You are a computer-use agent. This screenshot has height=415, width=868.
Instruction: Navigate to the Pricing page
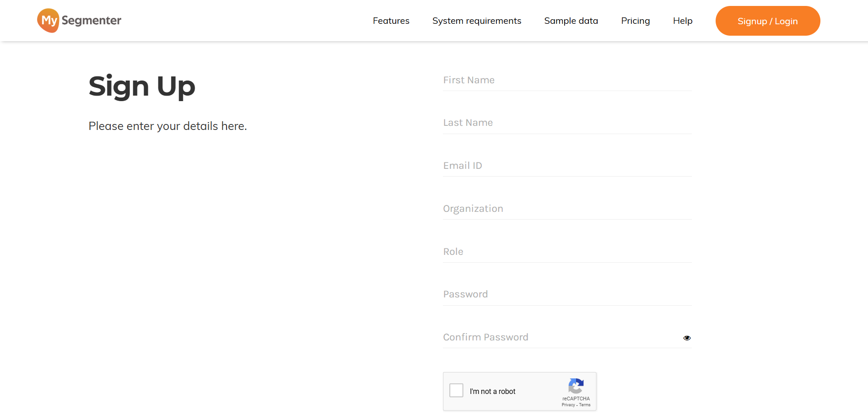tap(635, 21)
